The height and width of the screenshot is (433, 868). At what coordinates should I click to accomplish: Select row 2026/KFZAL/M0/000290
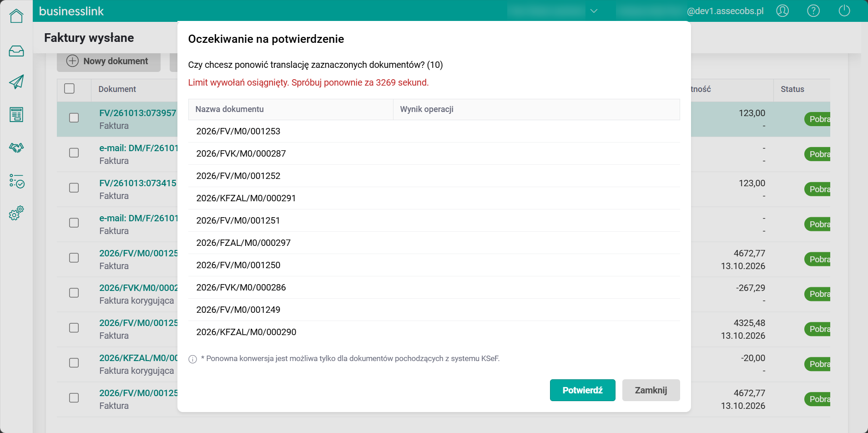pyautogui.click(x=434, y=332)
